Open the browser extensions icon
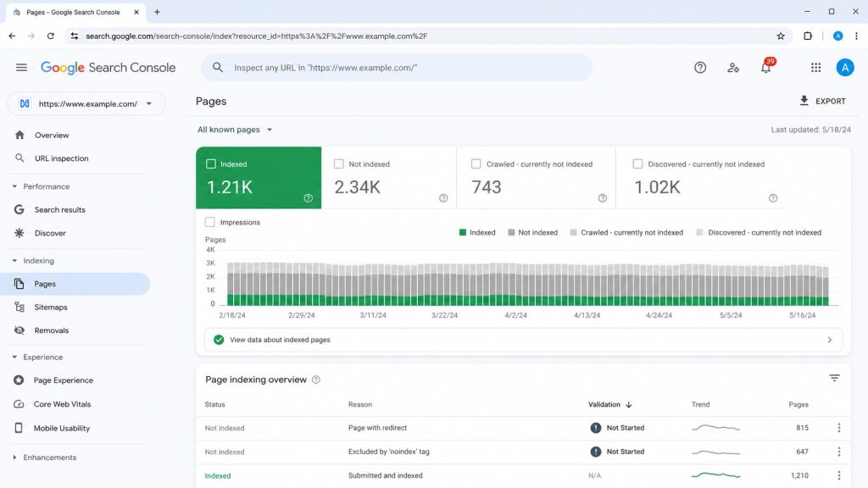 808,36
